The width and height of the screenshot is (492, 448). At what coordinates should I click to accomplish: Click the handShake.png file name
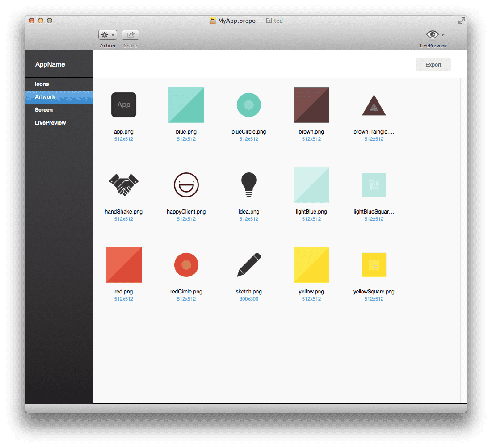pyautogui.click(x=124, y=212)
